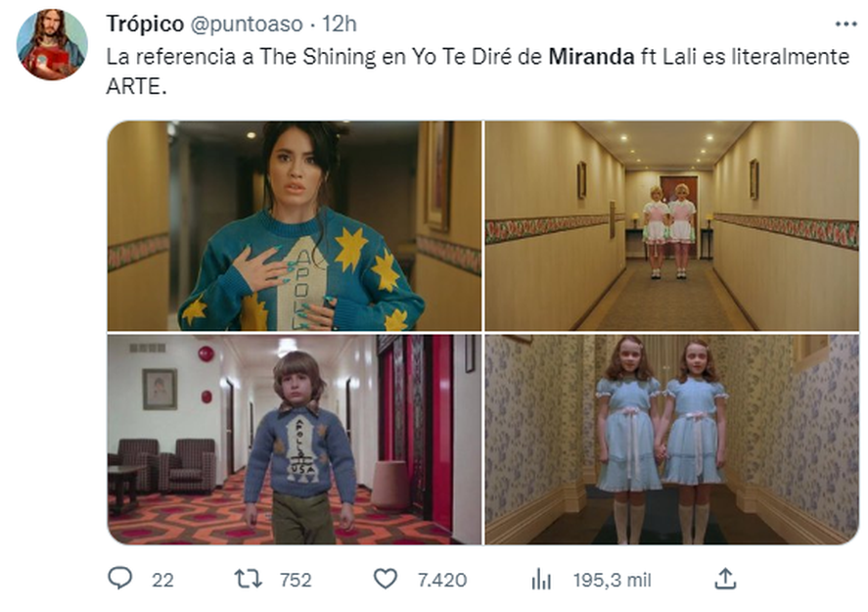Open Trópico's profile avatar
868x612 pixels.
pos(52,45)
